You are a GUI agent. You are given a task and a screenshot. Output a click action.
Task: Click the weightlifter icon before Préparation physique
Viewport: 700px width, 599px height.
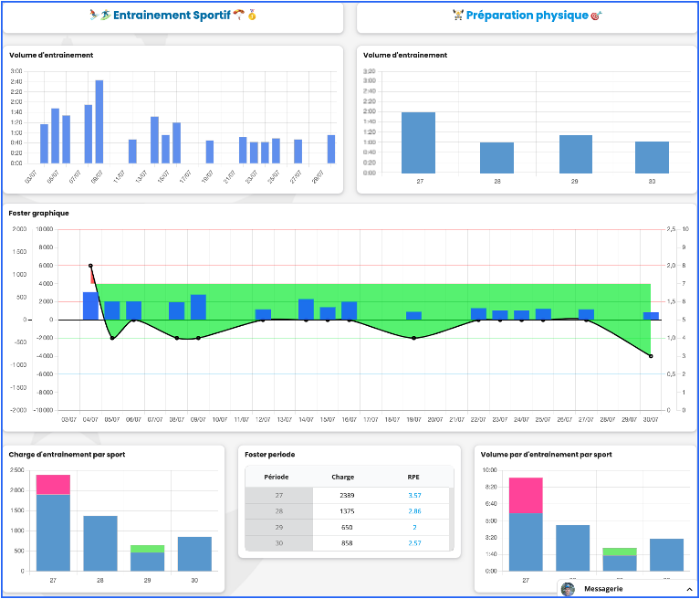coord(458,16)
